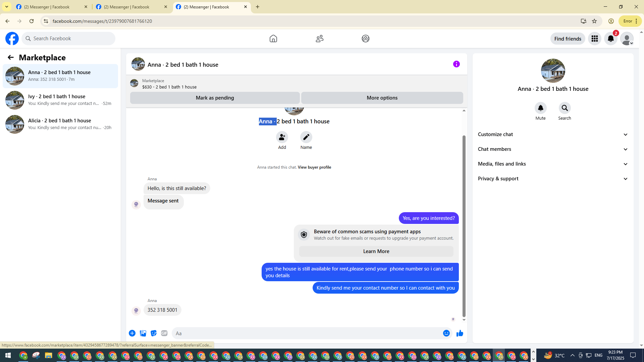Viewport: 644px width, 362px height.
Task: Expand Customize chat section
Action: 553,134
